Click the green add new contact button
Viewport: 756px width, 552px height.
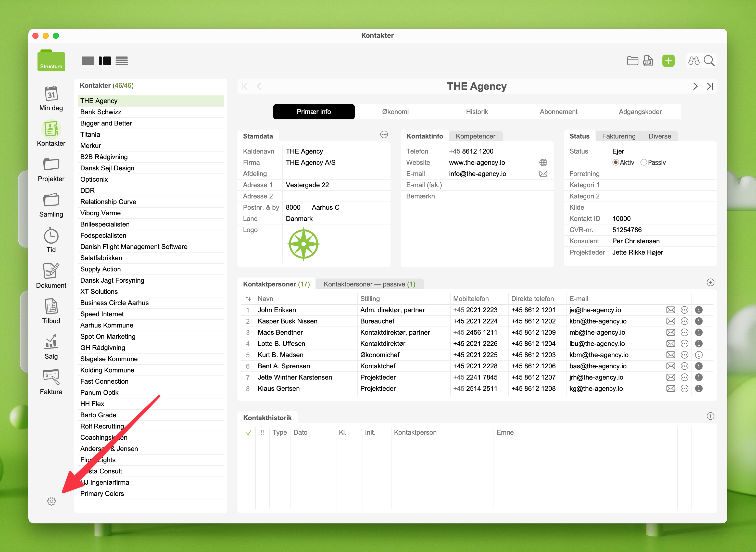coord(668,61)
